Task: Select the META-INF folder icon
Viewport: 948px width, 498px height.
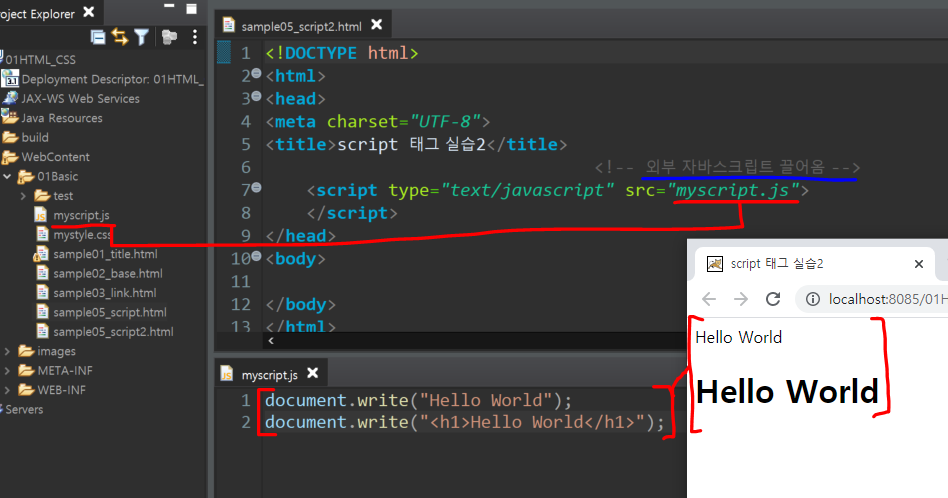Action: 26,370
